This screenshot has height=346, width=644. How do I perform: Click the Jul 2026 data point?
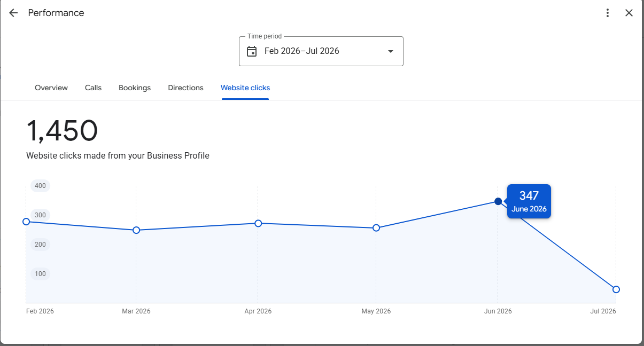[x=616, y=289]
